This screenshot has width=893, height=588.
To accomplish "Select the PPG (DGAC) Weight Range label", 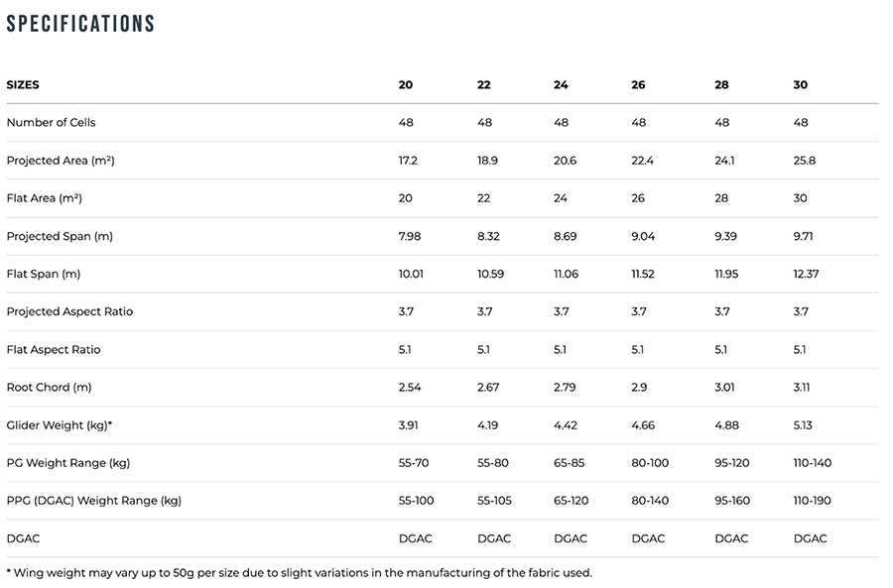I will click(x=94, y=501).
